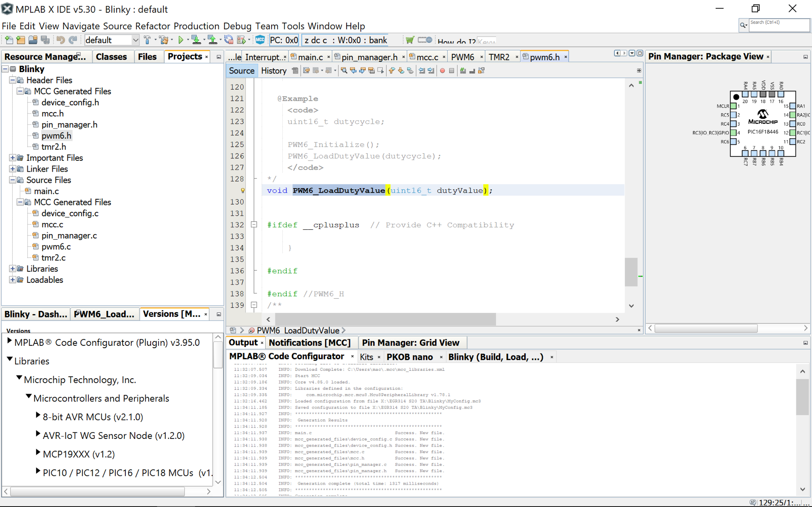Click the Uncomment lines icon
Viewport: 812px width, 507px height.
[x=472, y=70]
